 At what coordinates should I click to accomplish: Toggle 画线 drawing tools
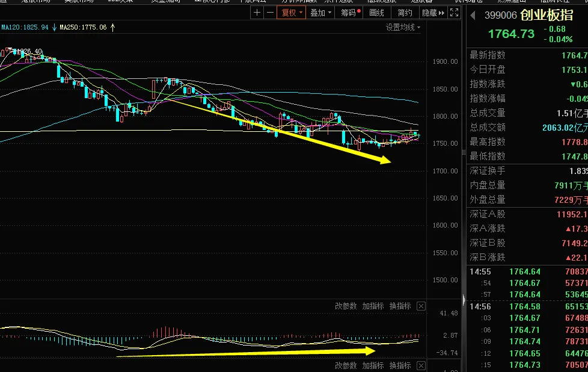[x=376, y=13]
